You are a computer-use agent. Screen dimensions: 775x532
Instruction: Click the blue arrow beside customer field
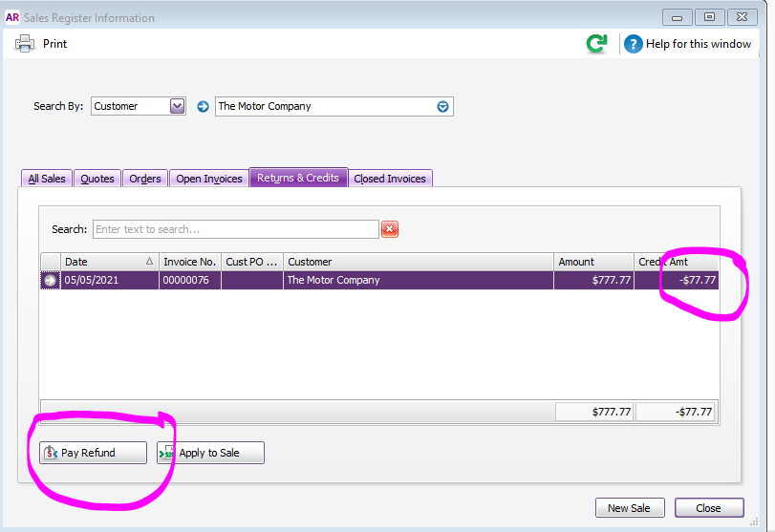point(203,106)
